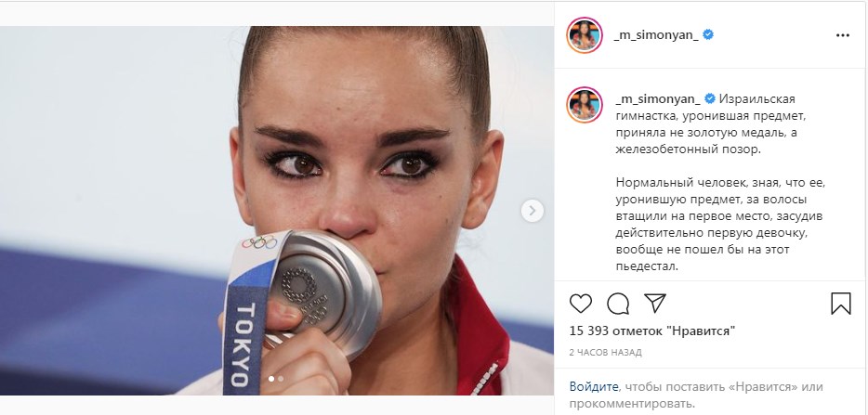This screenshot has width=868, height=415.
Task: Open the _m_simonyan_ username in the header
Action: [x=656, y=35]
